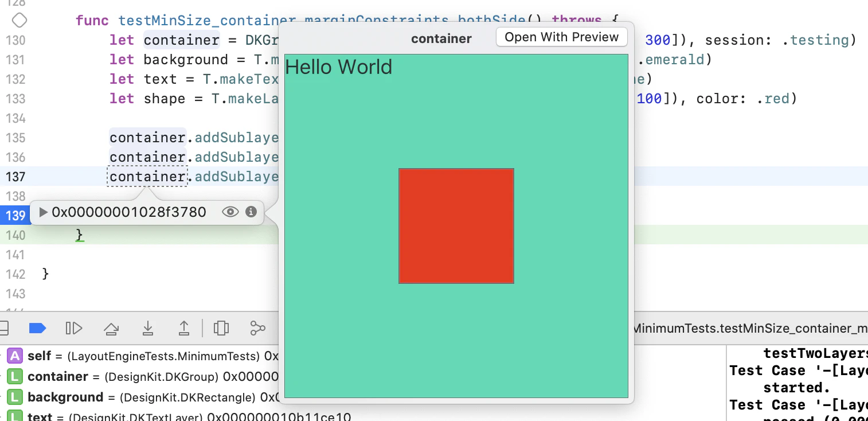Click the green L icon beside container
Viewport: 868px width, 421px height.
(x=15, y=377)
